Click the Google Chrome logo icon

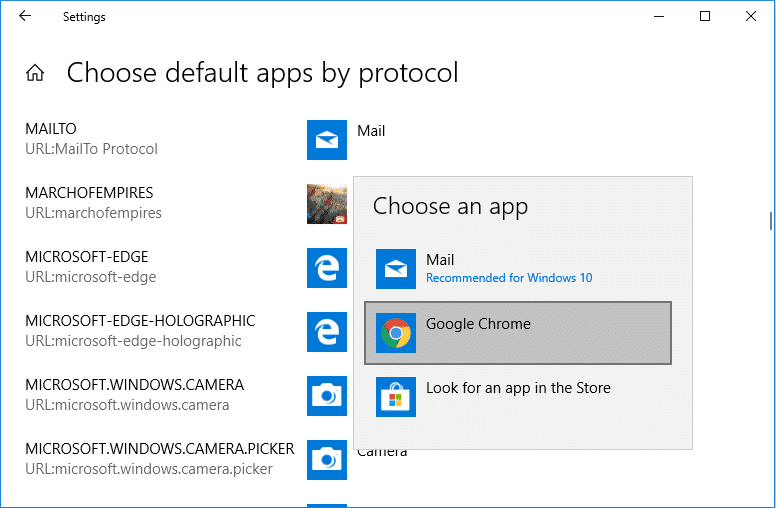tap(396, 333)
